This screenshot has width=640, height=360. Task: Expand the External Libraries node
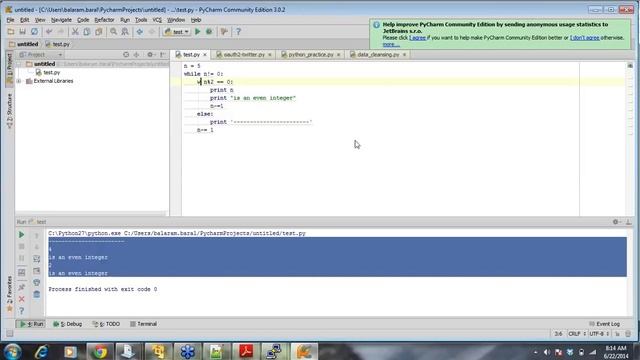(19, 81)
